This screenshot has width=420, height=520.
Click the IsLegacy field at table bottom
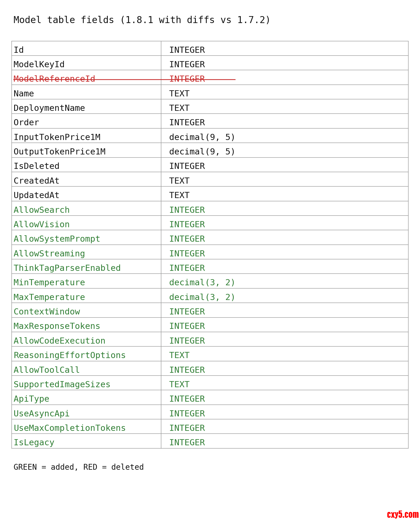pyautogui.click(x=34, y=442)
